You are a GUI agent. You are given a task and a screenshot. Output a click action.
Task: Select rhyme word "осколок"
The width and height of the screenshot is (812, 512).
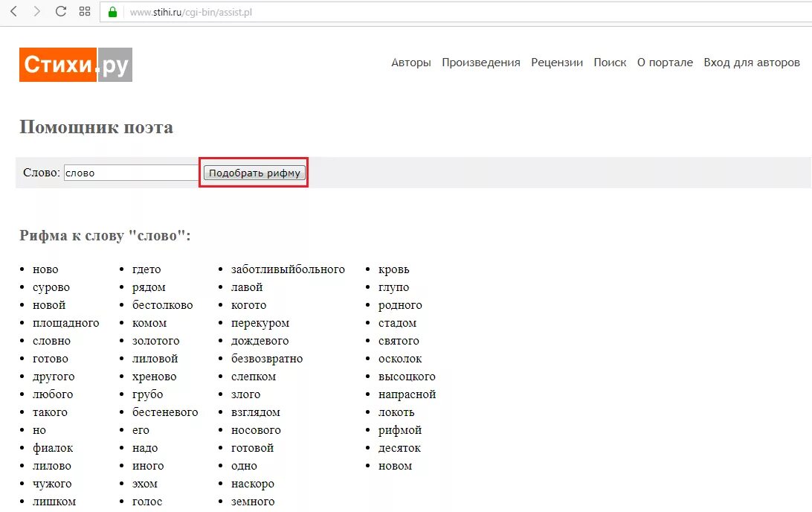400,359
